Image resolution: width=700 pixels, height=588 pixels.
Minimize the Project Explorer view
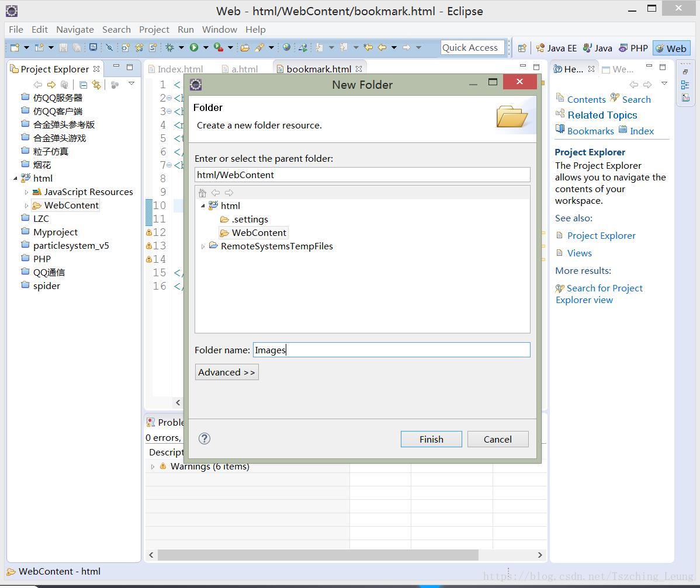(116, 67)
